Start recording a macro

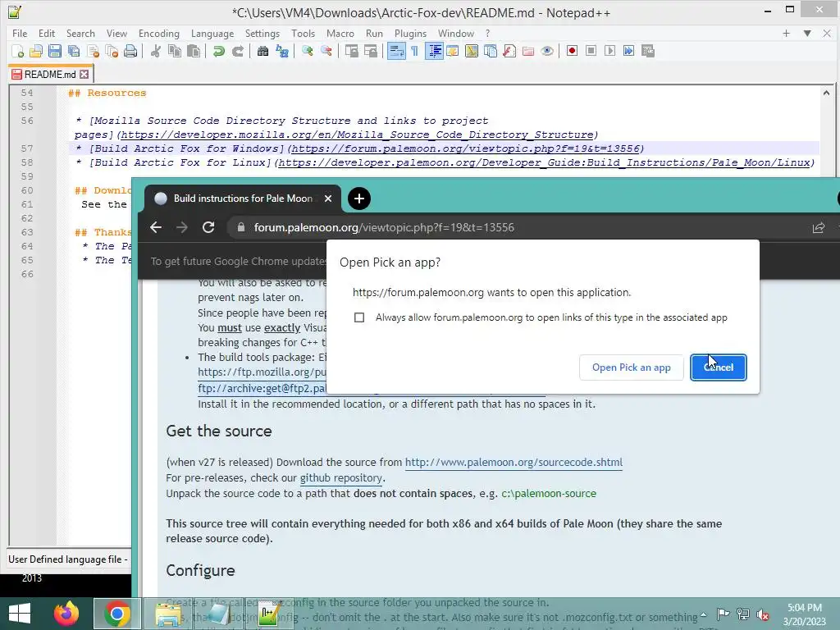point(572,51)
